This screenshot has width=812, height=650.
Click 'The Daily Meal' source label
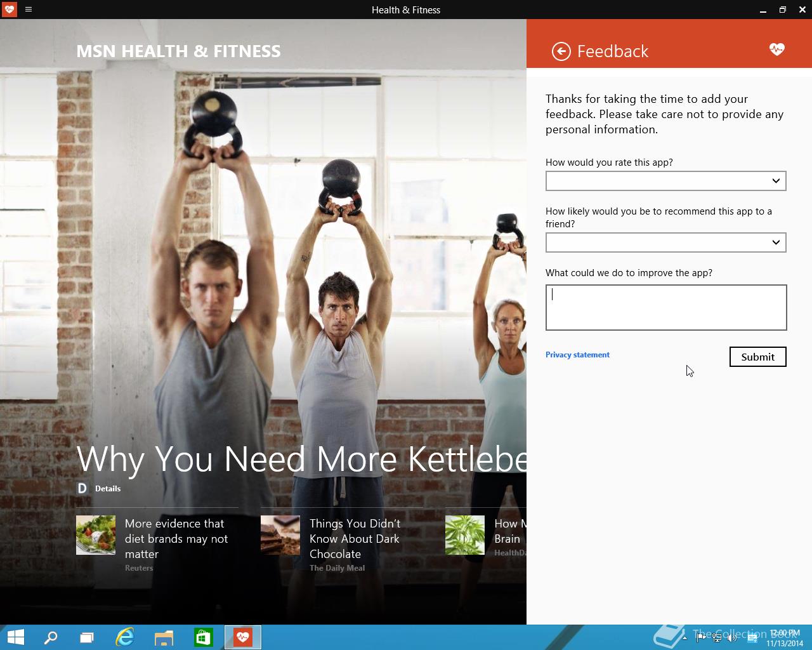coord(337,568)
